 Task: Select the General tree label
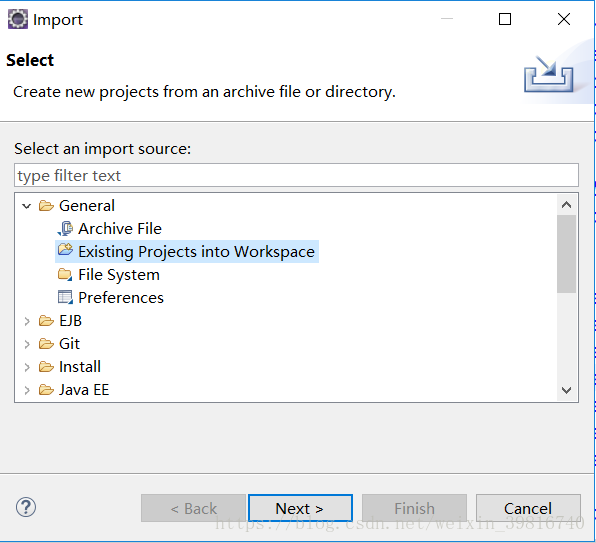tap(87, 206)
